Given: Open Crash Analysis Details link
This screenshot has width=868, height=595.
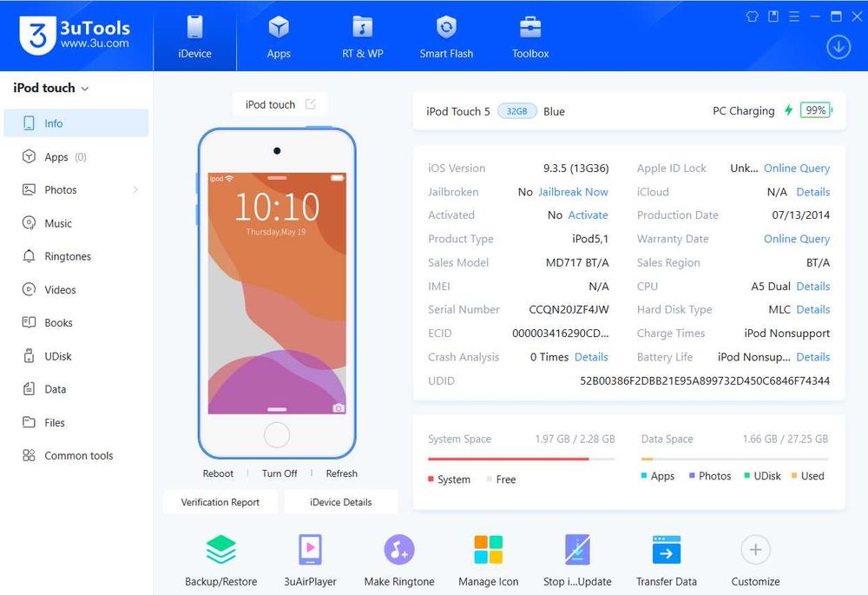Looking at the screenshot, I should pyautogui.click(x=591, y=357).
